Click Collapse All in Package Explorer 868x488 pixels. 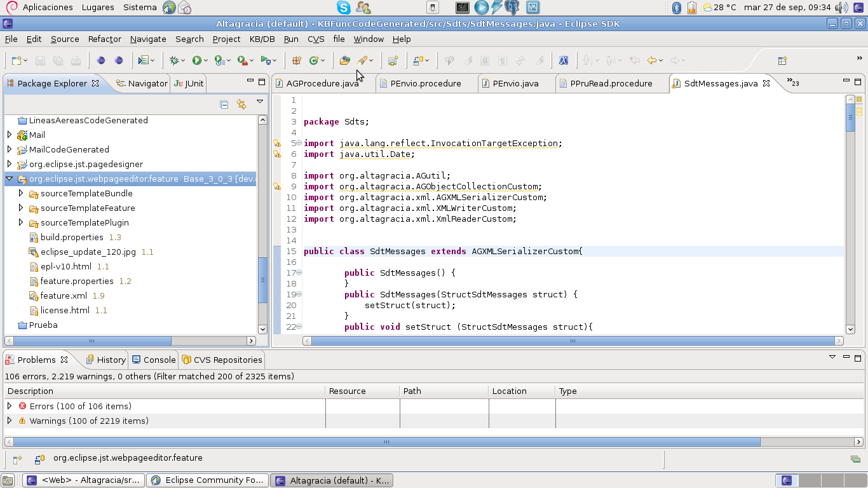224,104
